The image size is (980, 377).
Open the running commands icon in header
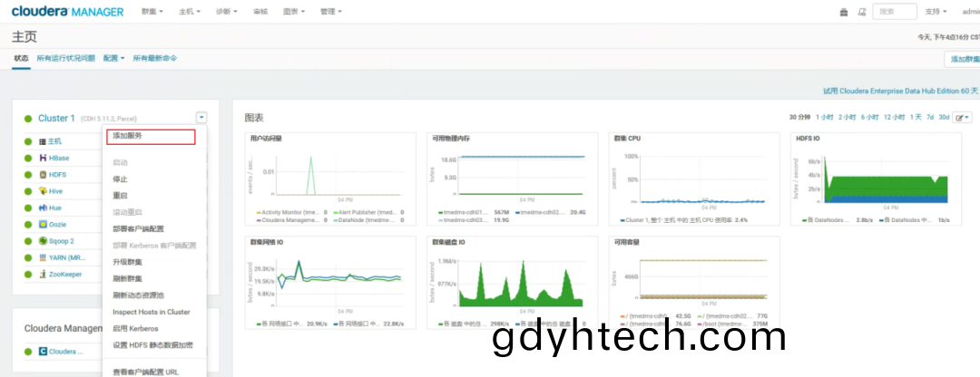(862, 12)
